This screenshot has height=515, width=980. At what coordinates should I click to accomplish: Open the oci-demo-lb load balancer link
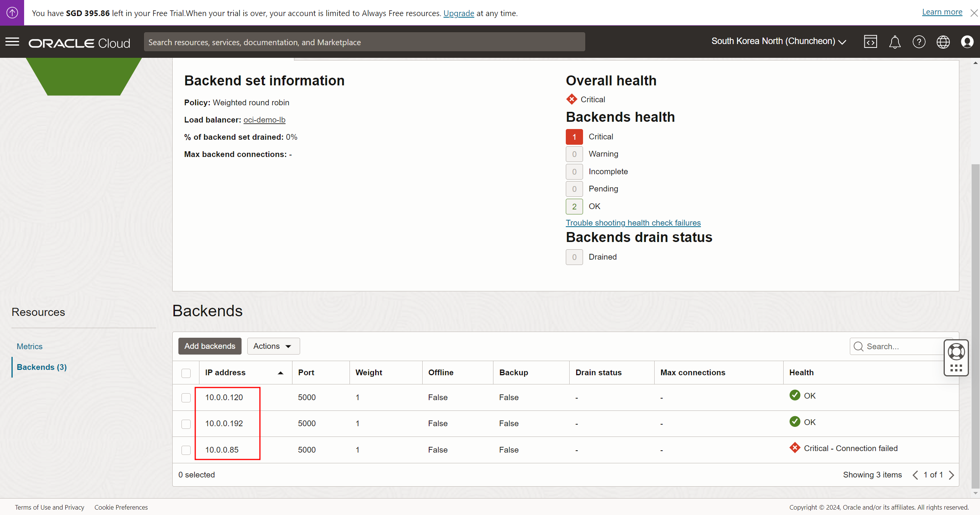click(x=264, y=120)
